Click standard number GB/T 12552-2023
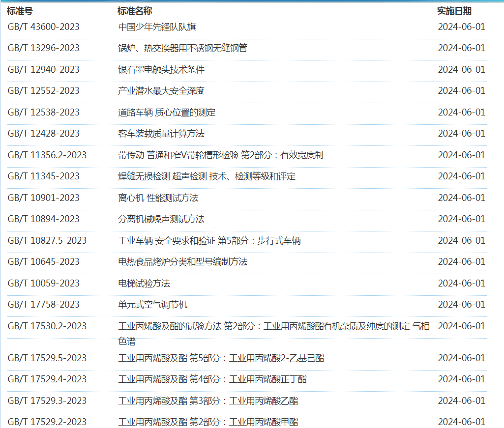This screenshot has width=504, height=428. (x=43, y=91)
